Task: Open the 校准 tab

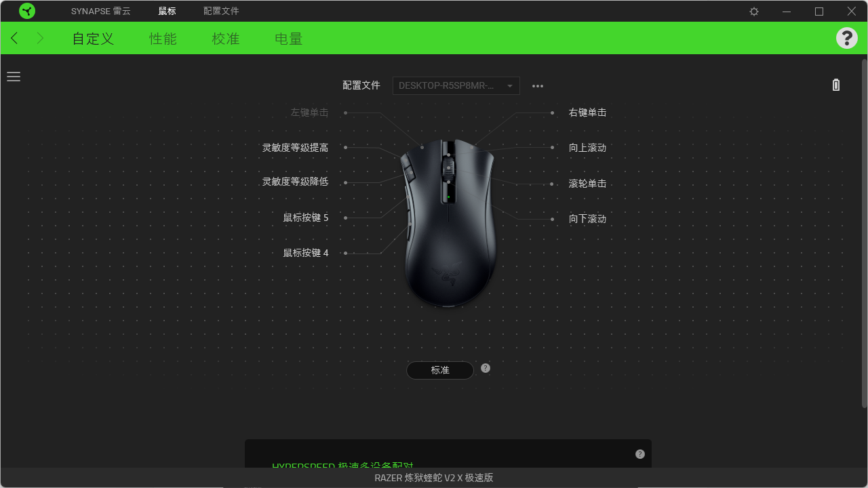Action: tap(226, 39)
